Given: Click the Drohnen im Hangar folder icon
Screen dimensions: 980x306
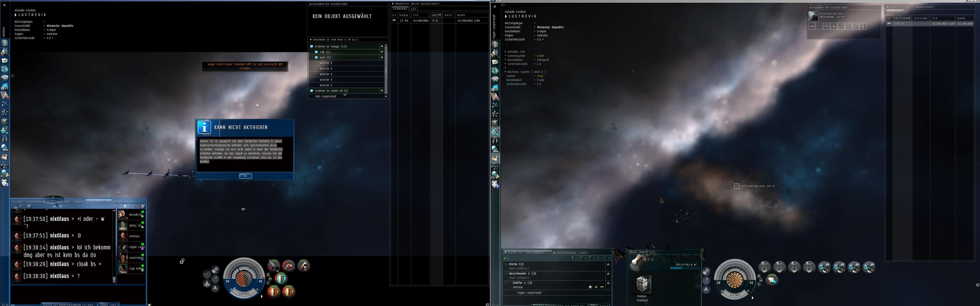Looking at the screenshot, I should pos(311,46).
